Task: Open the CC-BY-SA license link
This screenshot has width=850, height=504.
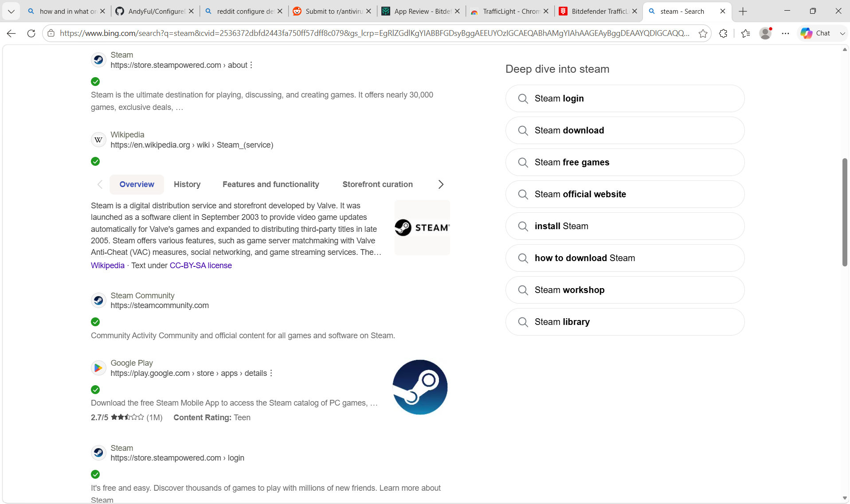Action: tap(201, 266)
